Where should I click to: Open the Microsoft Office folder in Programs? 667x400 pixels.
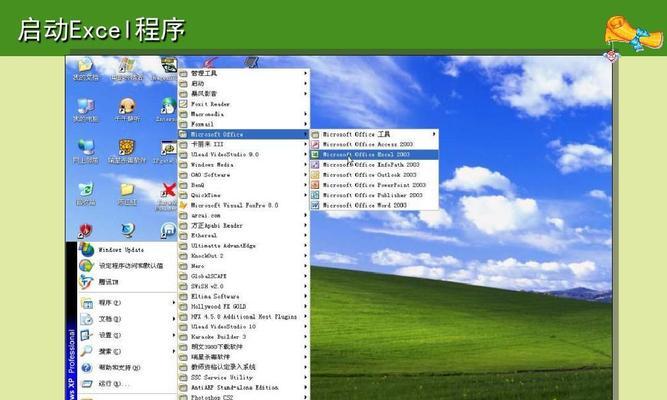244,134
